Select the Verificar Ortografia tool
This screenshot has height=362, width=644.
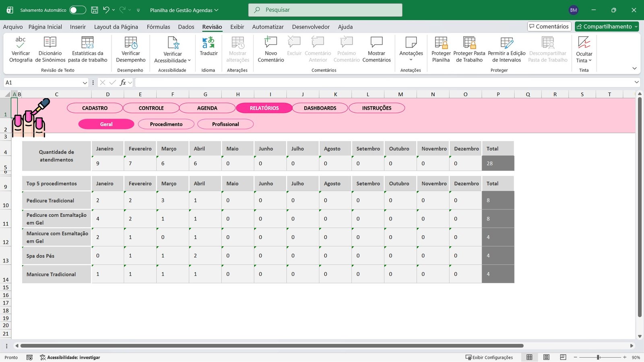(x=20, y=49)
